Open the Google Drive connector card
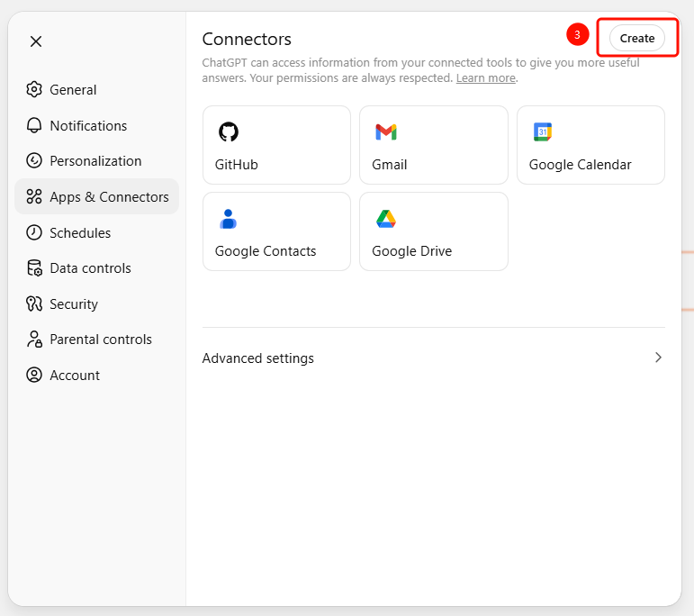Image resolution: width=694 pixels, height=616 pixels. point(433,231)
